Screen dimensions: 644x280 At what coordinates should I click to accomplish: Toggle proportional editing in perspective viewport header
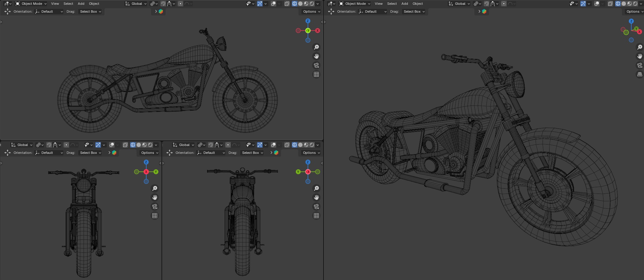tap(504, 4)
